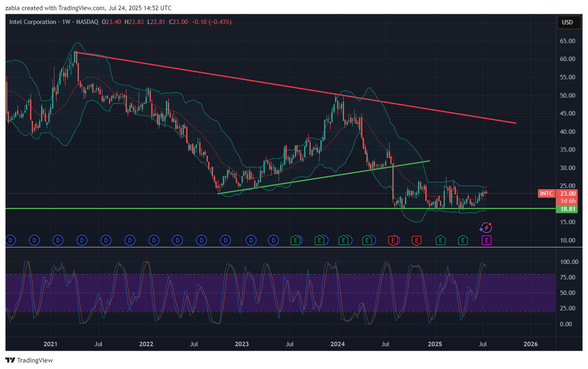Click the 0.00 oscillator axis label

[566, 324]
